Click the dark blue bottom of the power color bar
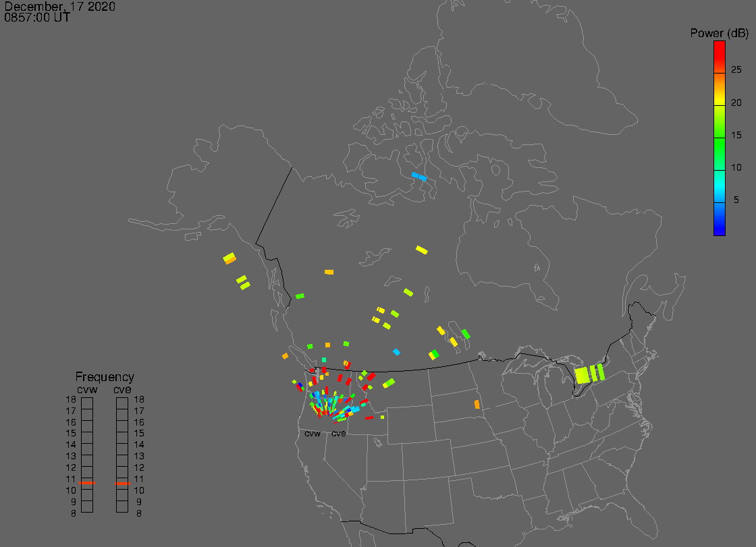 pyautogui.click(x=720, y=219)
